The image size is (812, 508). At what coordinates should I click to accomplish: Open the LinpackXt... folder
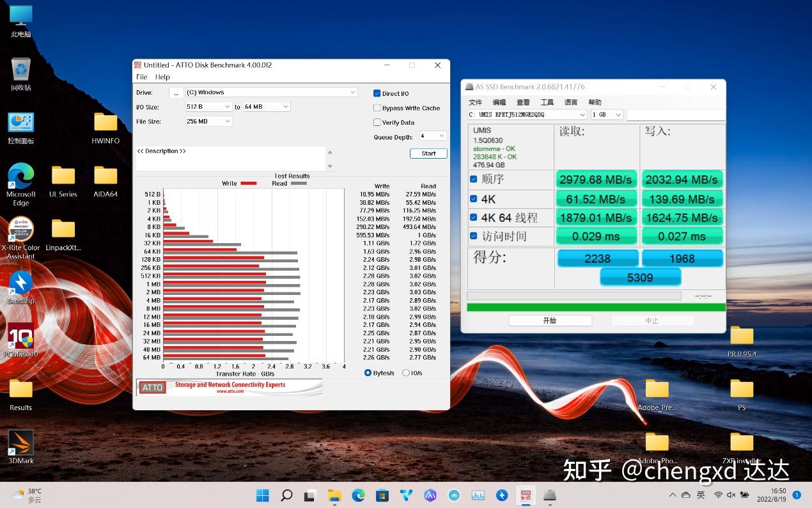click(x=63, y=235)
